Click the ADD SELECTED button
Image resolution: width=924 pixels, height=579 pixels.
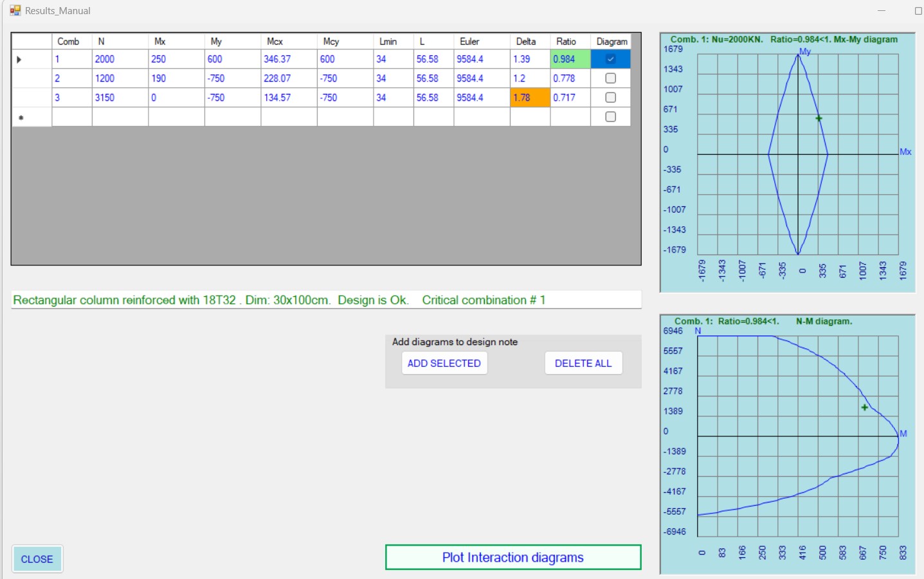click(444, 363)
